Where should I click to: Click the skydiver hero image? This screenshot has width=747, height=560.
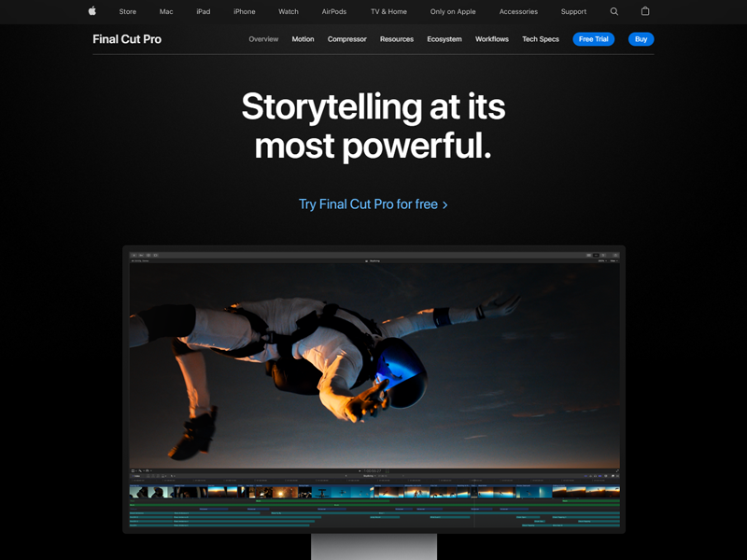point(374,366)
